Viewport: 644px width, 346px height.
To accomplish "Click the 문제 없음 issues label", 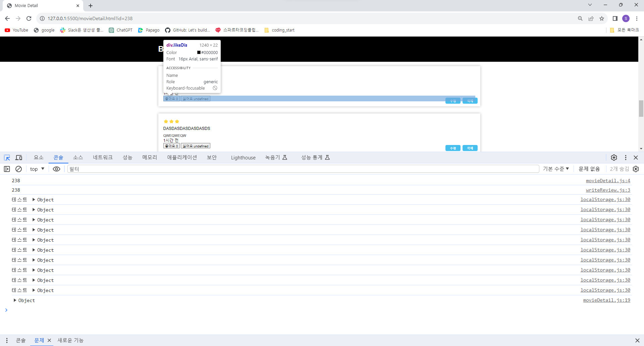I will click(589, 169).
